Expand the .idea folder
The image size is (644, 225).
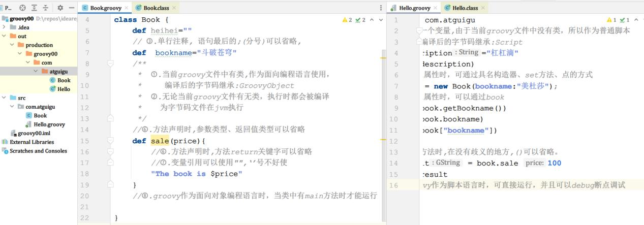pyautogui.click(x=5, y=27)
